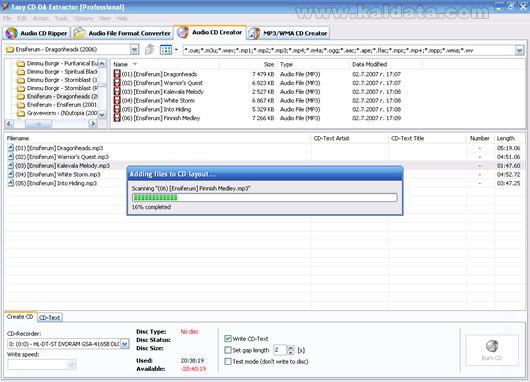The image size is (530, 382).
Task: Select Graveworm - (N)utopia folder
Action: coord(57,113)
